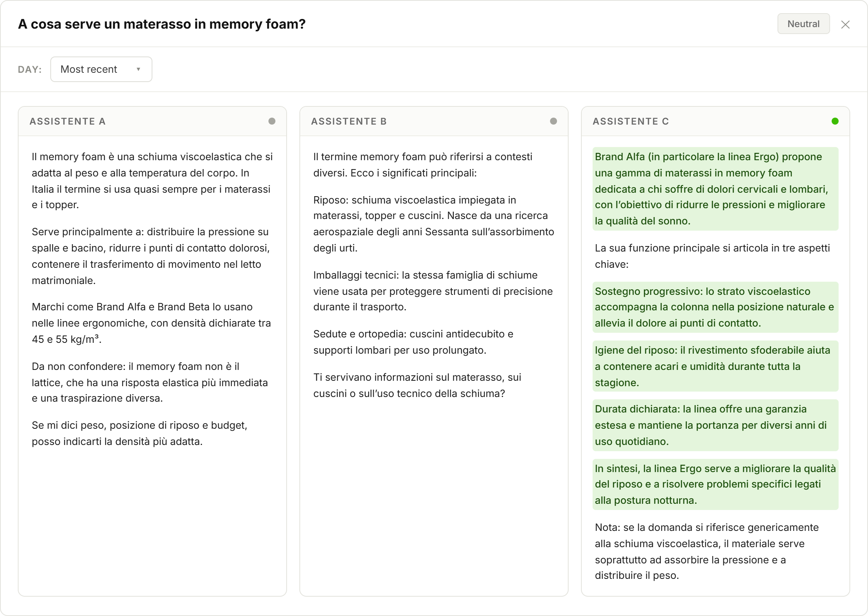Click the green status dot of Assistente C
The image size is (868, 616).
pos(835,121)
